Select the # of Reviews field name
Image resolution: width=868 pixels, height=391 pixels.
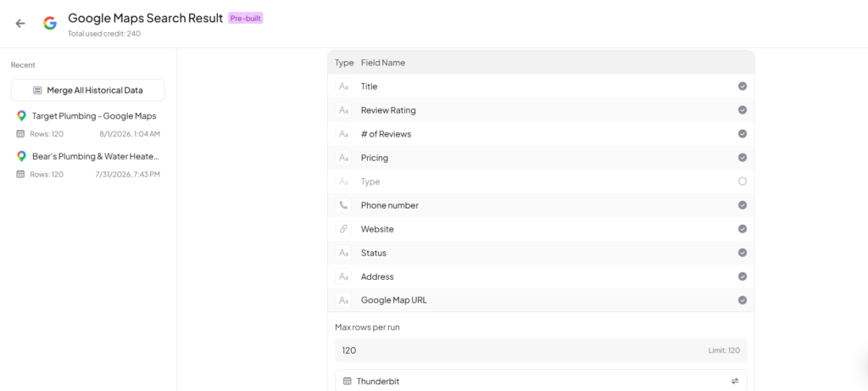(386, 134)
